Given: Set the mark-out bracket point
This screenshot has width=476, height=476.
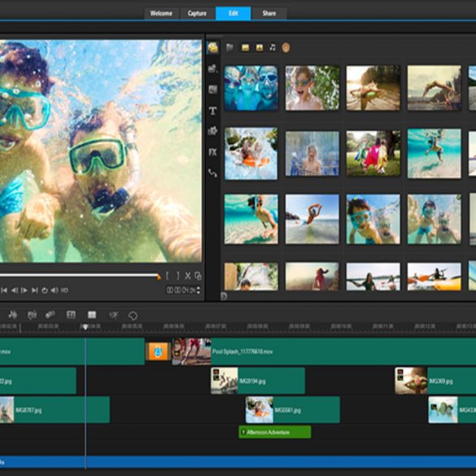Looking at the screenshot, I should [177, 276].
